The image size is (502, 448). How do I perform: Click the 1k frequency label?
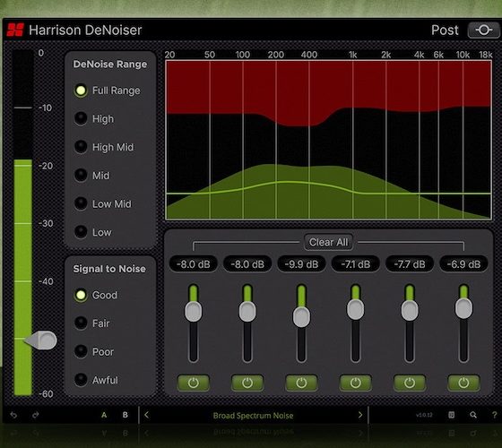click(x=353, y=55)
